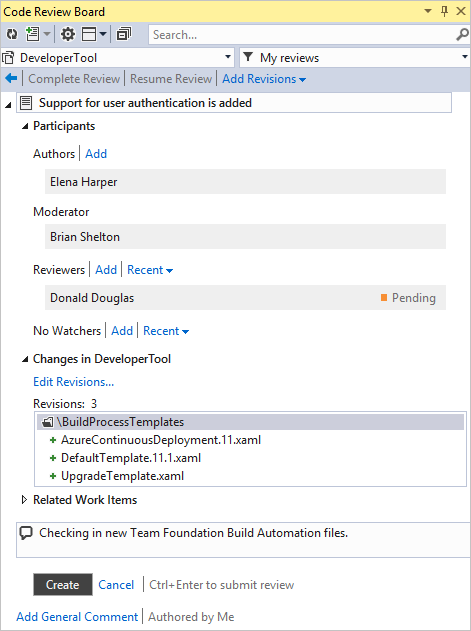Open the settings gear icon
471x631 pixels.
[x=68, y=34]
